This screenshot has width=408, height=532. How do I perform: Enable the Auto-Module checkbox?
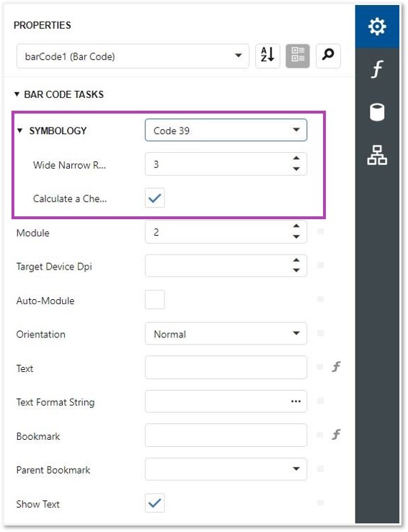[155, 299]
